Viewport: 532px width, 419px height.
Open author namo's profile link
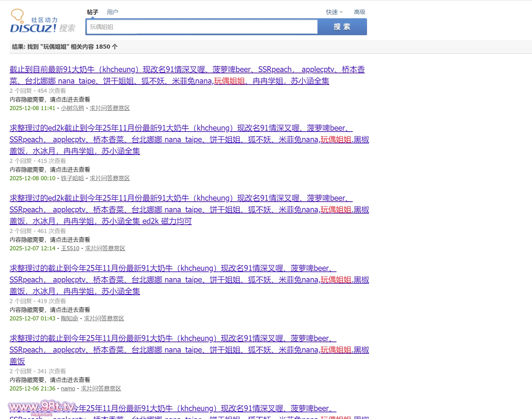coord(68,389)
